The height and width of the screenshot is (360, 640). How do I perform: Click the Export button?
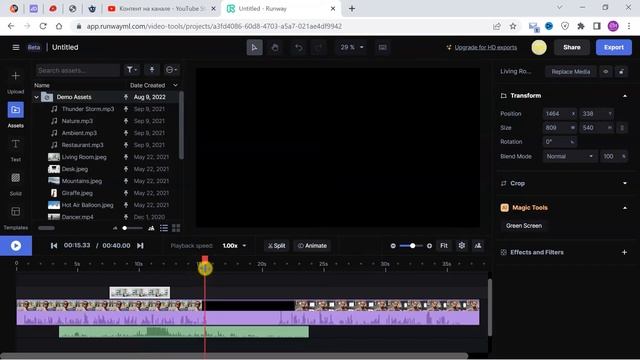[x=613, y=47]
